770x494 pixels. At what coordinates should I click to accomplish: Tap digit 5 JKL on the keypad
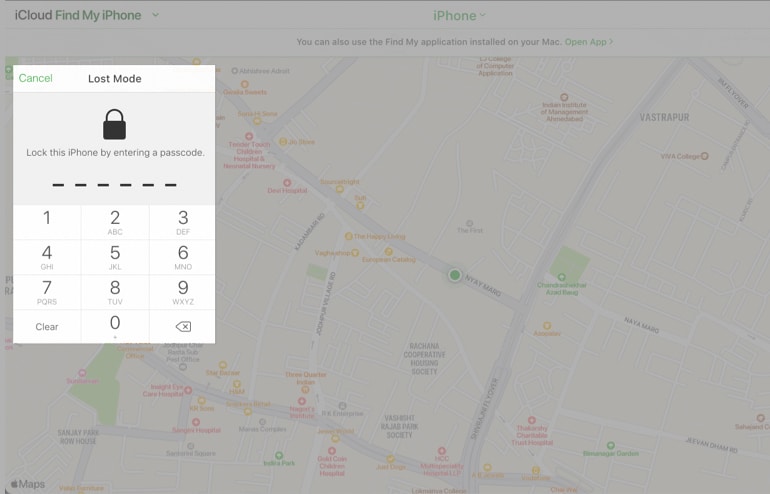point(115,257)
